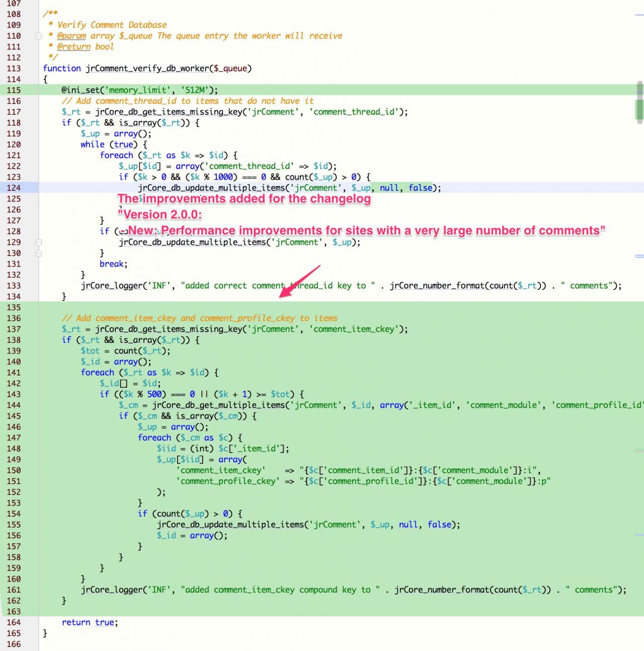The height and width of the screenshot is (651, 644).
Task: Collapse the doc comment fold marker at line 110
Action: [39, 36]
